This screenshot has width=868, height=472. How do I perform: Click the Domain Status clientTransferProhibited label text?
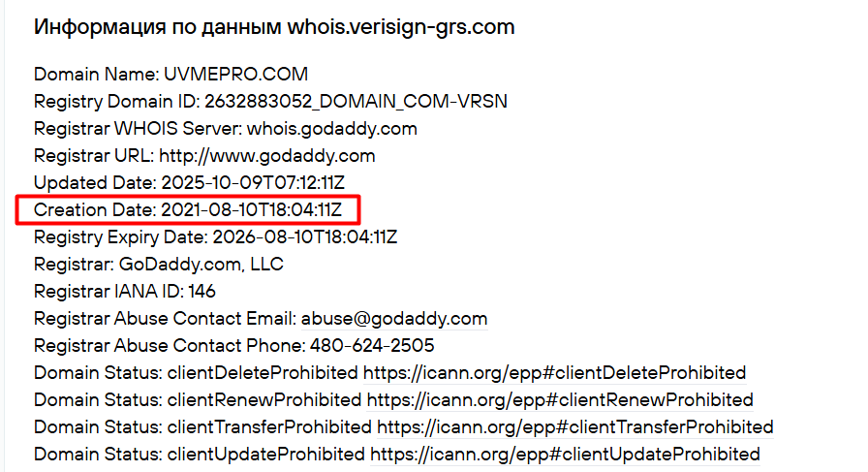pos(202,427)
